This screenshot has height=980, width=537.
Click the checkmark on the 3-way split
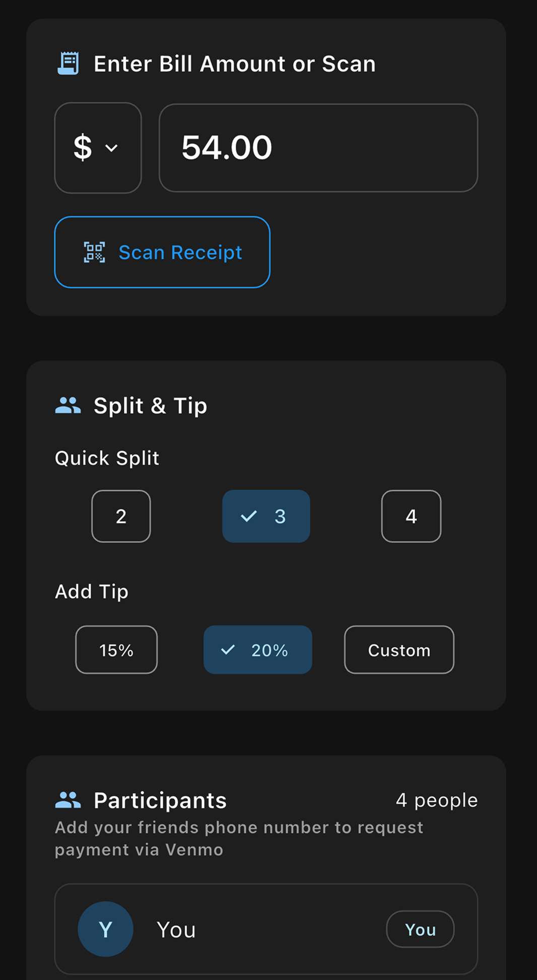(x=249, y=516)
